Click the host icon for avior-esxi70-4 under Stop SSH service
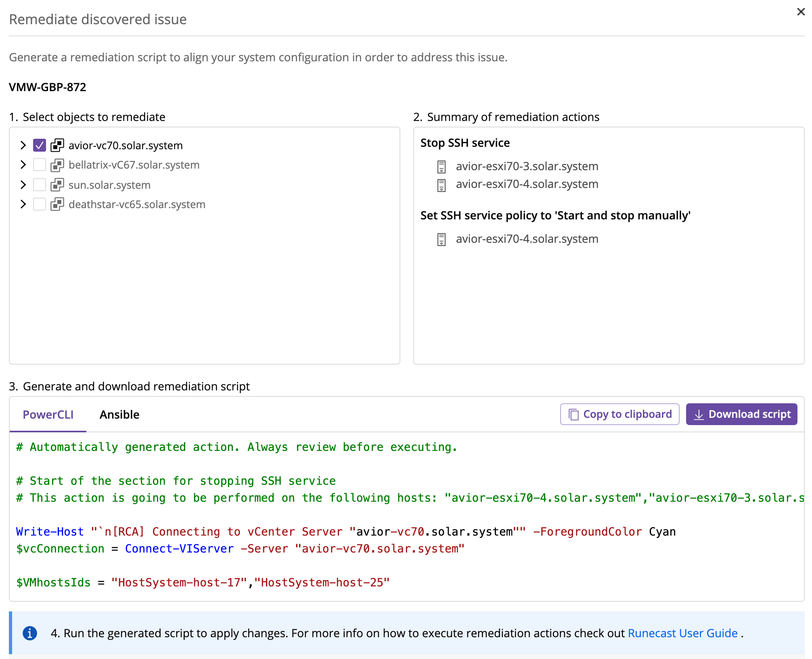This screenshot has width=812, height=659. coord(442,184)
